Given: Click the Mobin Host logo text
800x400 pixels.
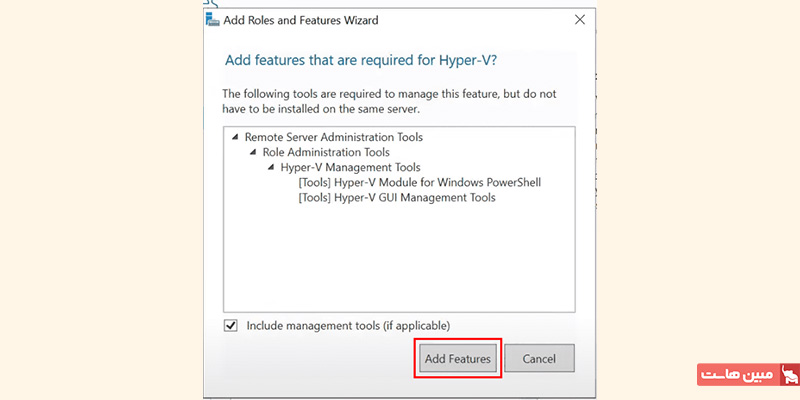Looking at the screenshot, I should pos(738,374).
